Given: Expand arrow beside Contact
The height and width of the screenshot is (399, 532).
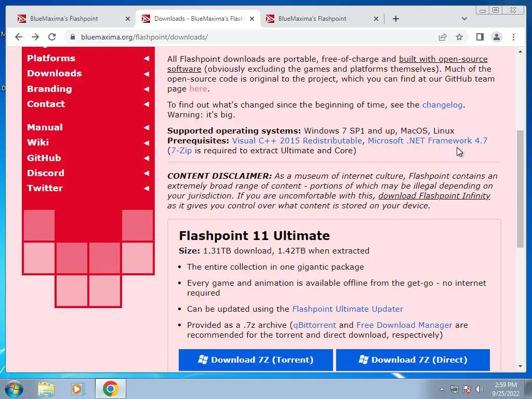Looking at the screenshot, I should point(147,104).
